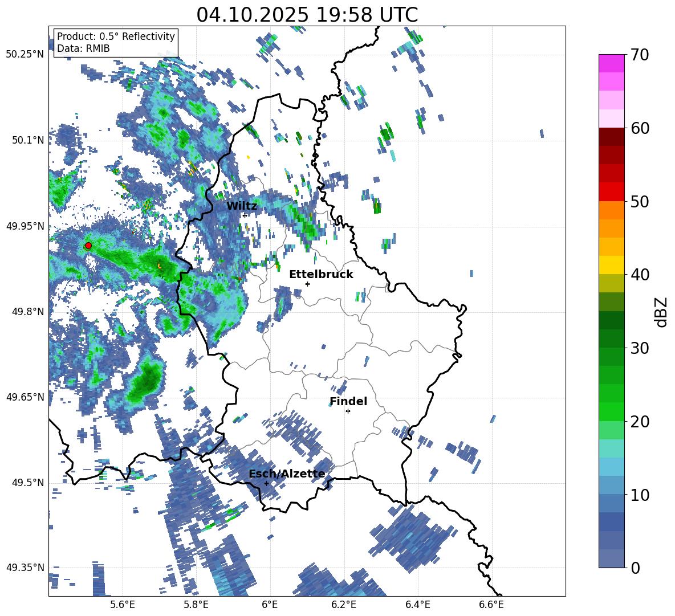Screen dimensions: 675x616
Task: Click the yellow 40 dBZ colorbar segment
Action: coord(611,265)
